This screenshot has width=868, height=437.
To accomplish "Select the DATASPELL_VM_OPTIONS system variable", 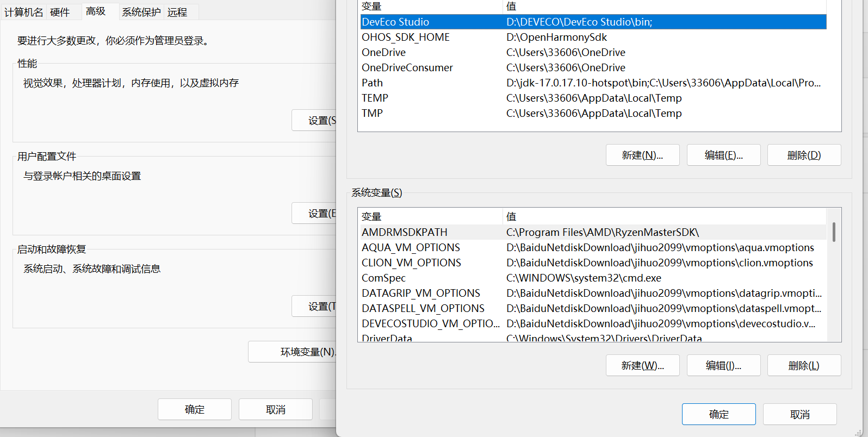I will 593,308.
